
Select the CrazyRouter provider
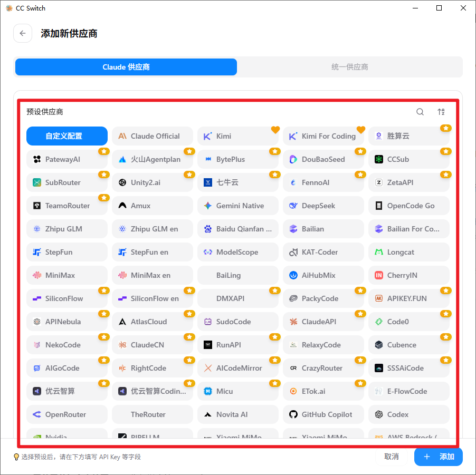coord(323,368)
